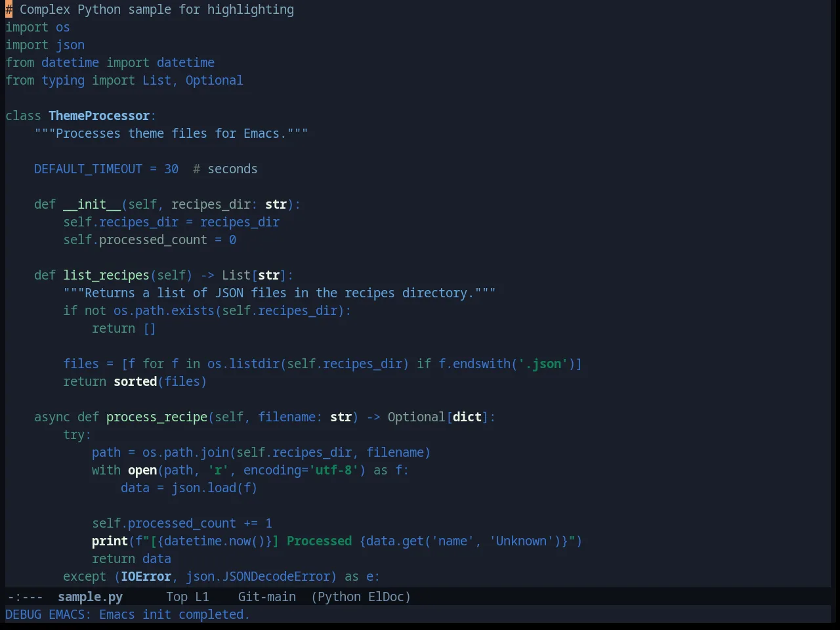
Task: Click the 'try:' keyword line
Action: 77,434
